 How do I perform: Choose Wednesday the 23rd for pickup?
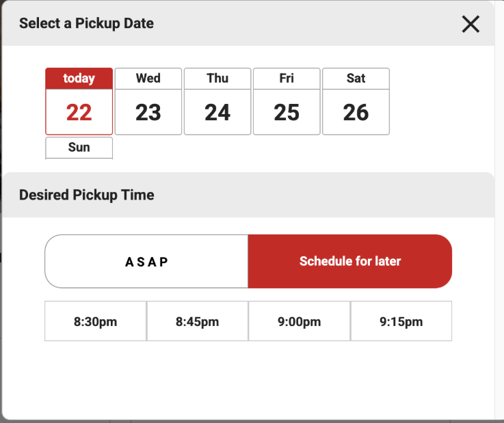[x=148, y=101]
